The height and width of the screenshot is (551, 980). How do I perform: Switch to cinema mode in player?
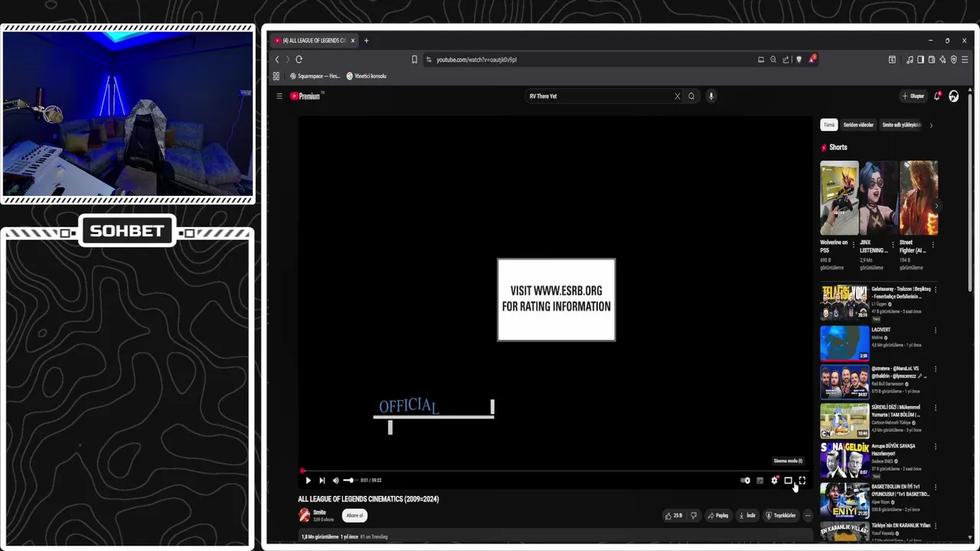[788, 481]
